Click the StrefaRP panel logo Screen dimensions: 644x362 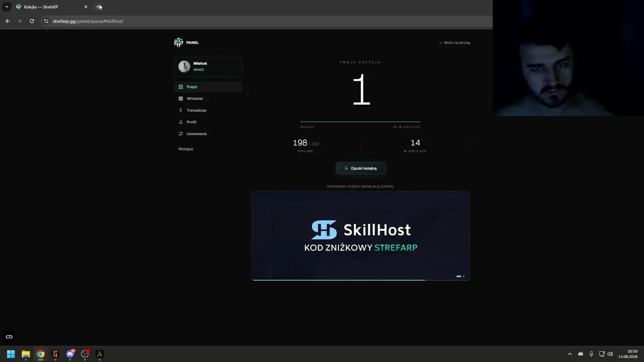coord(179,43)
